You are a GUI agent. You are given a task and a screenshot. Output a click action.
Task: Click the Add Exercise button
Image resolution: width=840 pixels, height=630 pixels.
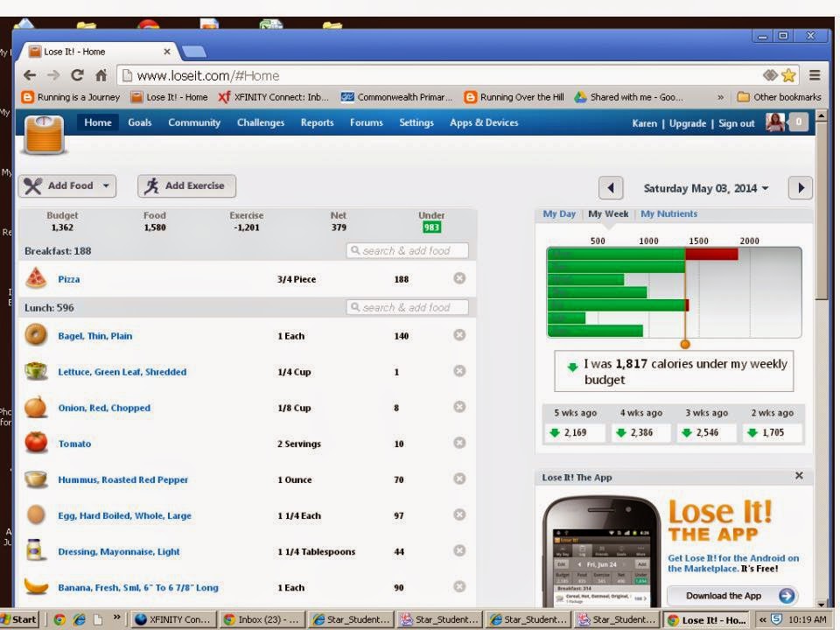(186, 185)
